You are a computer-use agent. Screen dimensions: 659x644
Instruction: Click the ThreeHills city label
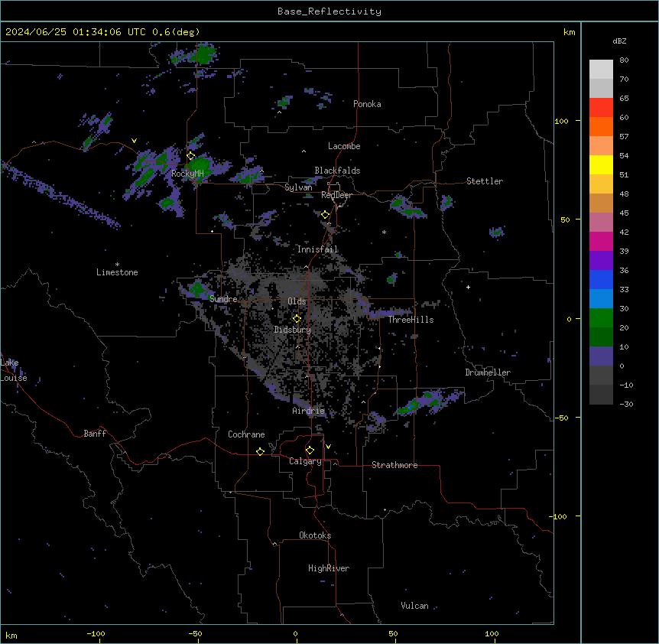click(x=411, y=320)
